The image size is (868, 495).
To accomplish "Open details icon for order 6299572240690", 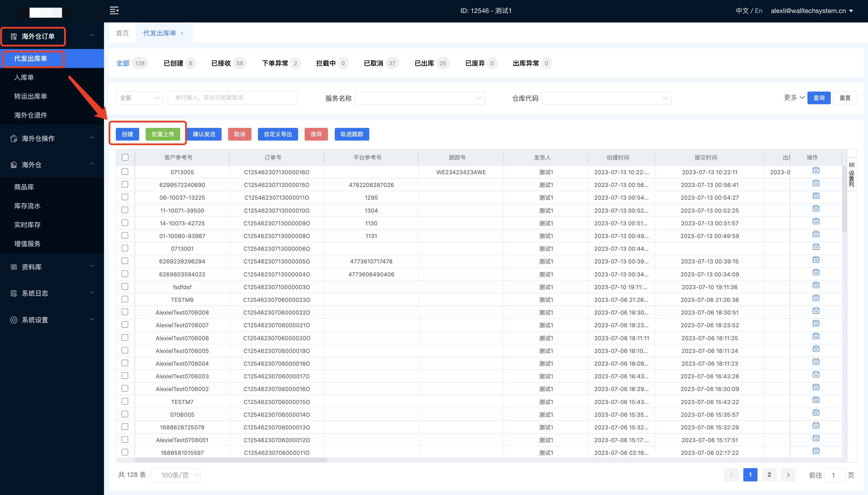I will pyautogui.click(x=816, y=183).
